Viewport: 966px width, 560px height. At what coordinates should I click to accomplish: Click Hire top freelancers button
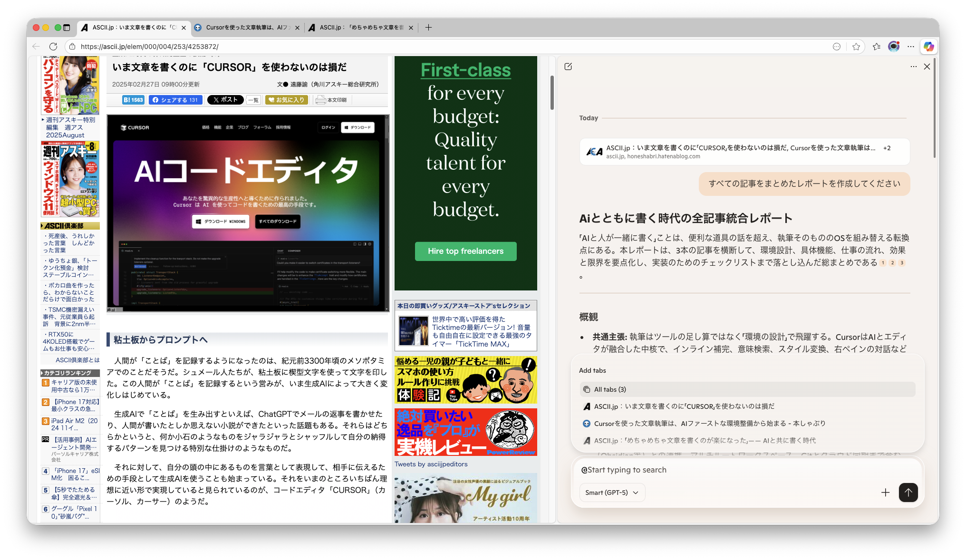pyautogui.click(x=465, y=251)
